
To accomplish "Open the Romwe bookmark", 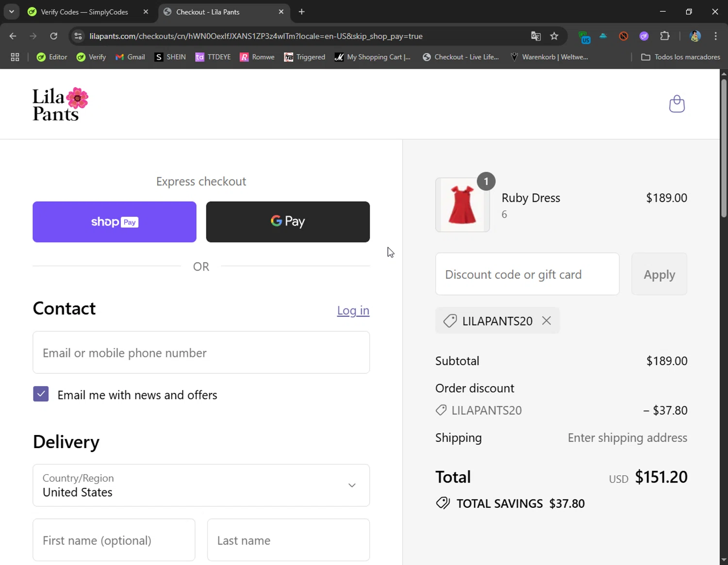I will 257,57.
